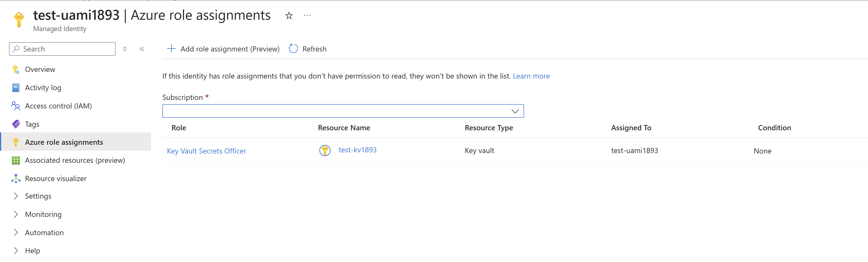
Task: Open the Overview page via its key icon
Action: 15,69
